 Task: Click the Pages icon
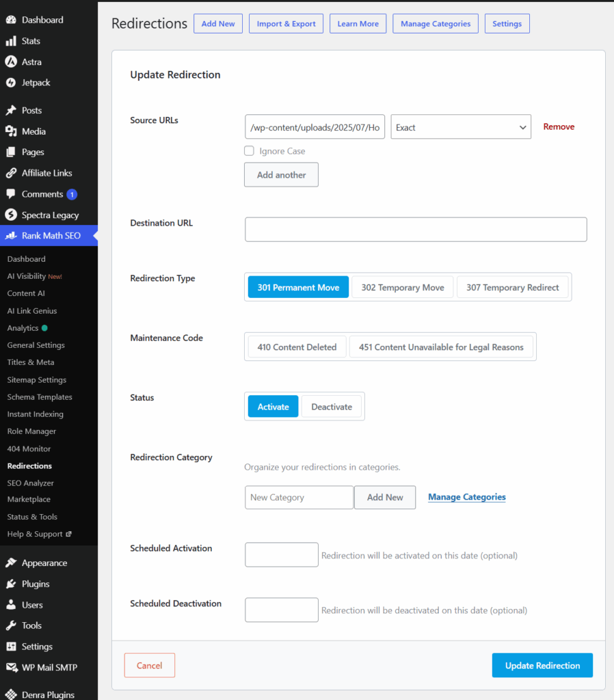11,152
